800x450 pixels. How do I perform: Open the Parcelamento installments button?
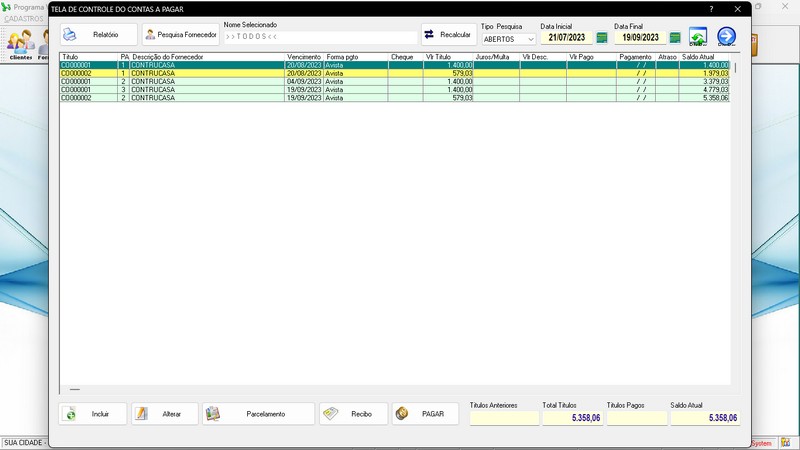click(x=259, y=414)
